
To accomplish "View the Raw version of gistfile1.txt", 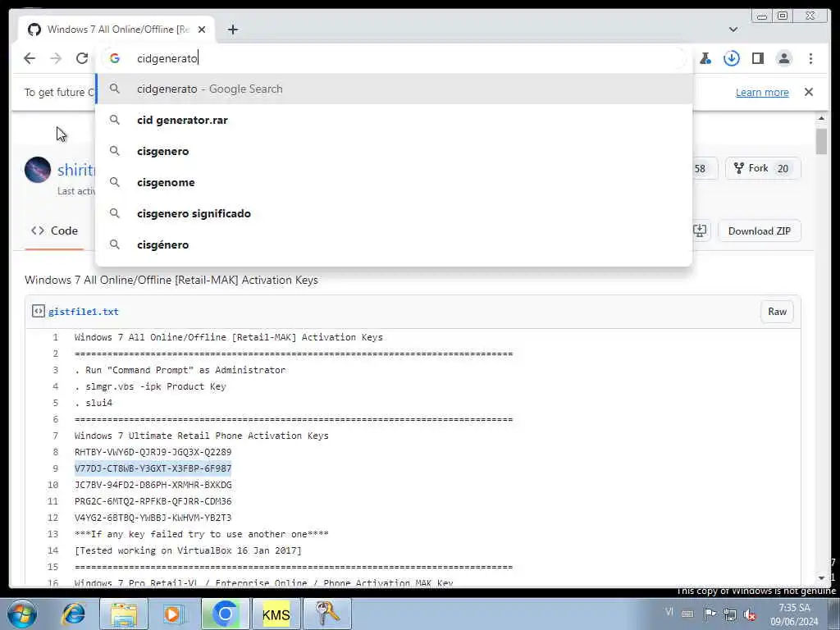I will [777, 312].
